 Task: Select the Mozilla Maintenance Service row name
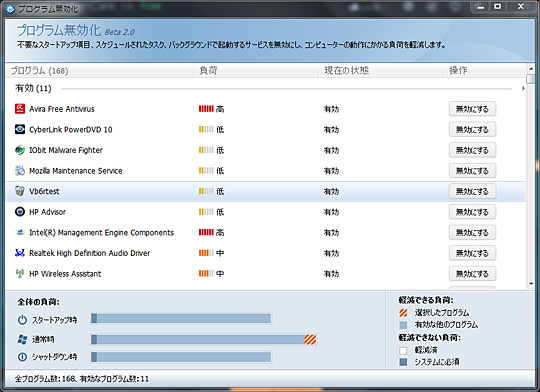[76, 171]
